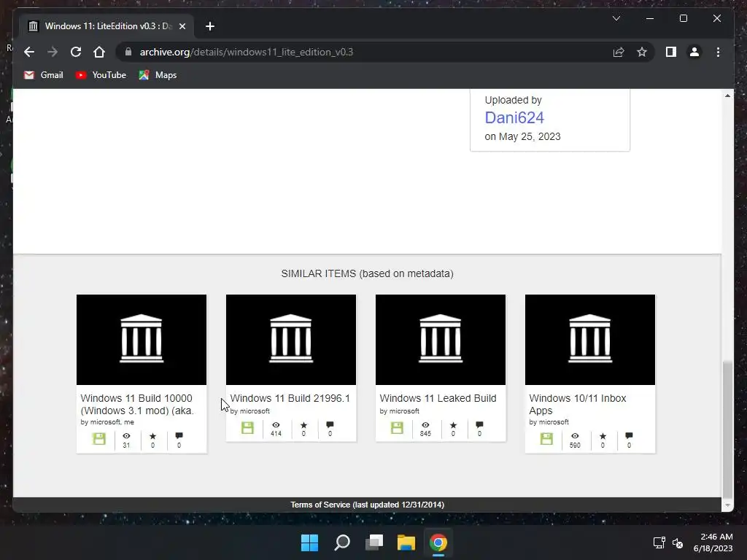This screenshot has height=560, width=747.
Task: Go forward to the next page
Action: pyautogui.click(x=53, y=52)
